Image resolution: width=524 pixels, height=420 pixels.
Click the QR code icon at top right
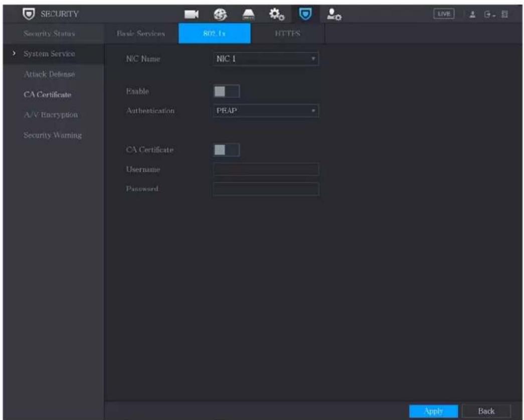504,15
